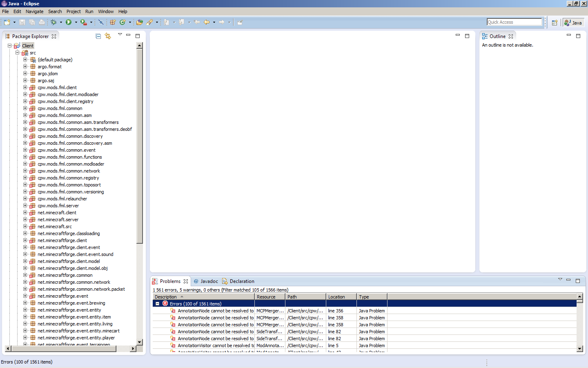Open the Debug configurations dropdown arrow
The width and height of the screenshot is (588, 368).
[x=61, y=22]
